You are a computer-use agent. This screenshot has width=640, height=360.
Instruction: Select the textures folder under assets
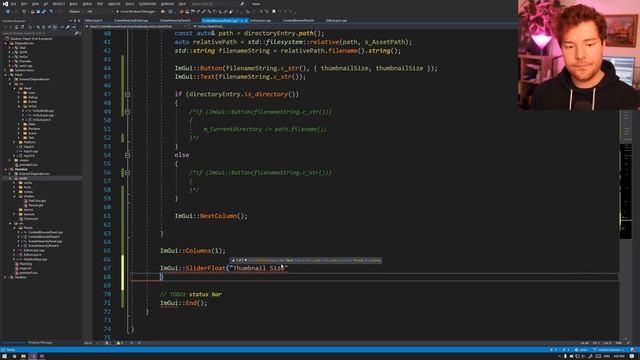29,214
